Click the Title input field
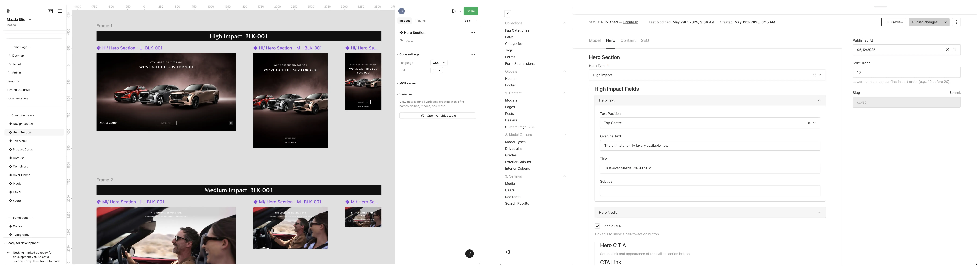 coord(710,168)
